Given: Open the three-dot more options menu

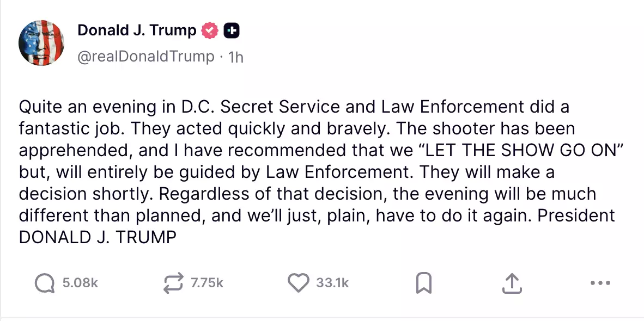Looking at the screenshot, I should point(600,283).
